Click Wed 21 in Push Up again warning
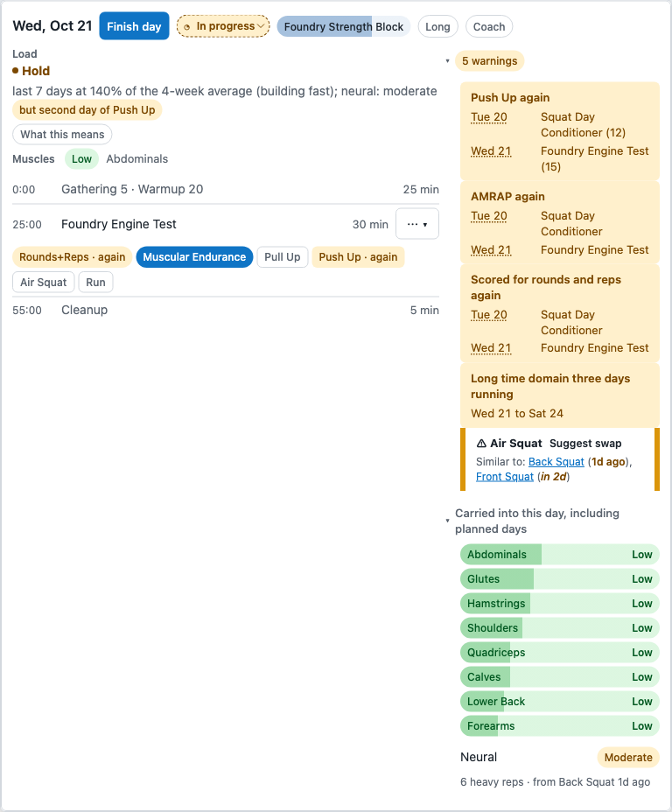 [x=491, y=151]
